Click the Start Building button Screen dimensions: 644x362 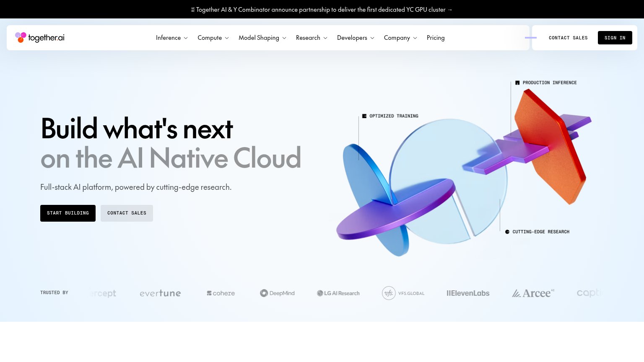pos(68,213)
